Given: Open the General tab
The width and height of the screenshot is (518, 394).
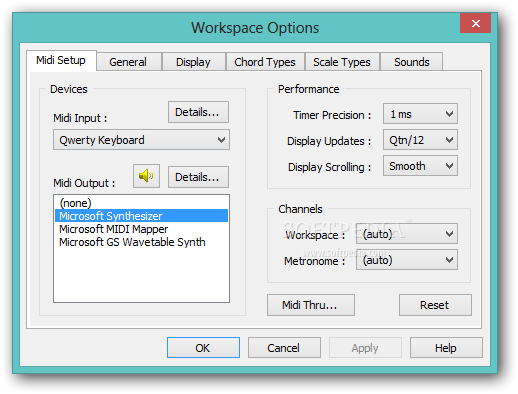Looking at the screenshot, I should click(x=128, y=62).
